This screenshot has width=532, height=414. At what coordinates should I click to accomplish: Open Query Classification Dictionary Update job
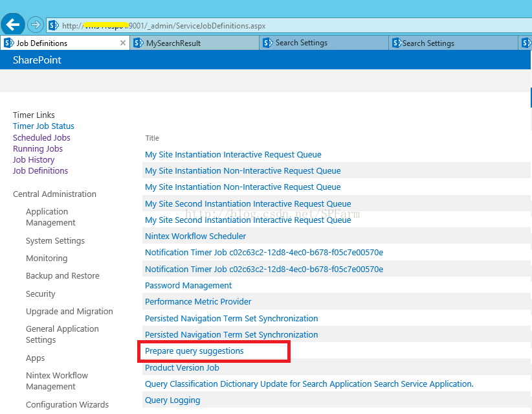[309, 384]
